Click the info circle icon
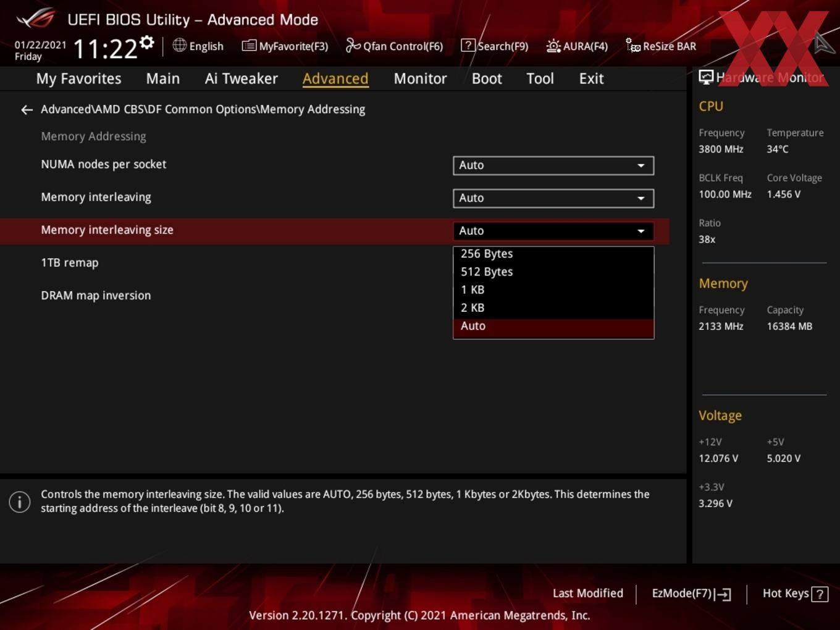The width and height of the screenshot is (840, 630). click(20, 502)
